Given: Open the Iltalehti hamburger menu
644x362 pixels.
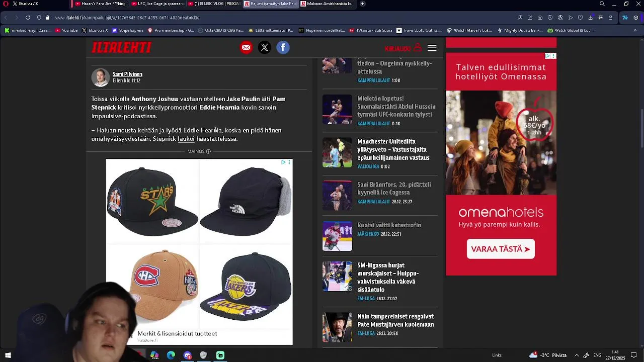Looking at the screenshot, I should (x=432, y=48).
